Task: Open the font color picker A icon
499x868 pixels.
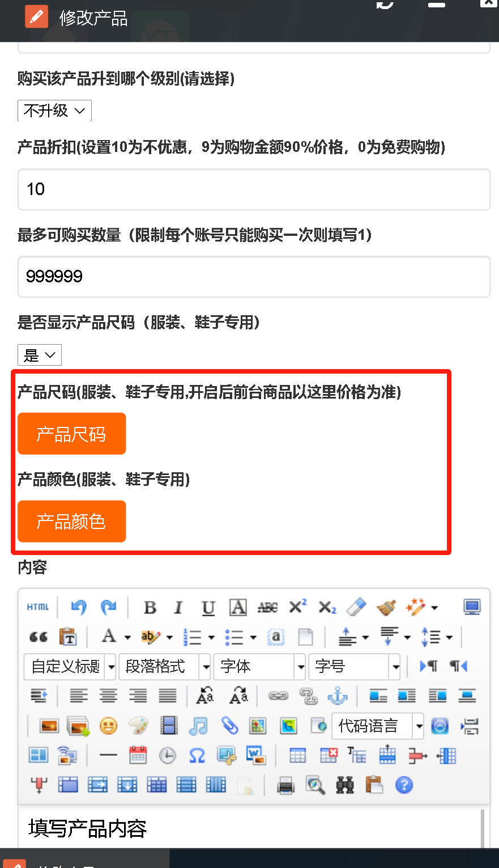Action: point(109,637)
